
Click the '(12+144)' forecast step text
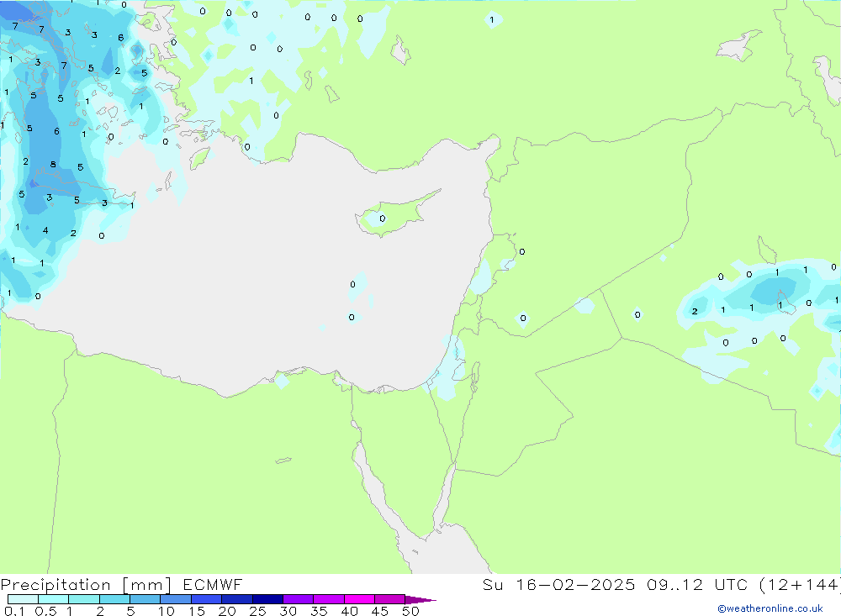(800, 584)
